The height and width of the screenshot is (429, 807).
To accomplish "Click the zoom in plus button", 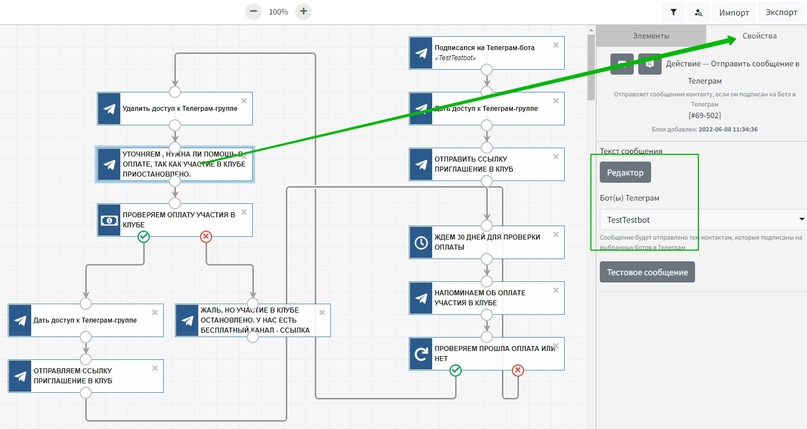I will [x=303, y=12].
